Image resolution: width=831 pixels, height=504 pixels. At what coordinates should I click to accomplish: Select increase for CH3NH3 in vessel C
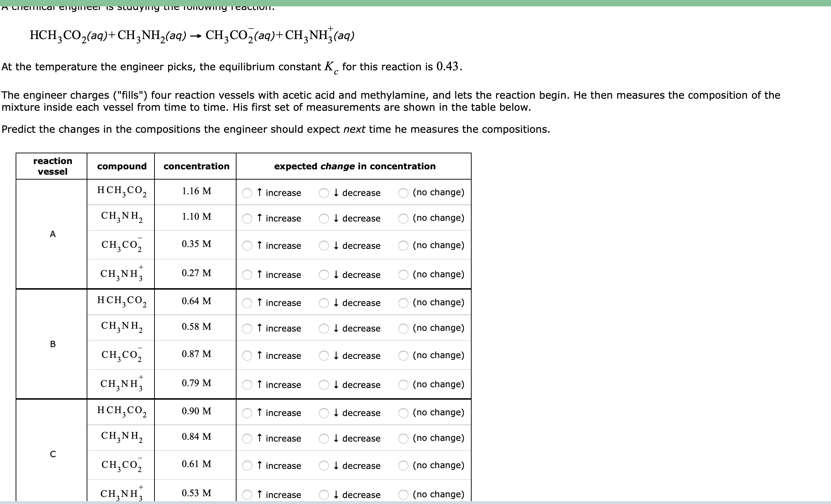(x=247, y=494)
